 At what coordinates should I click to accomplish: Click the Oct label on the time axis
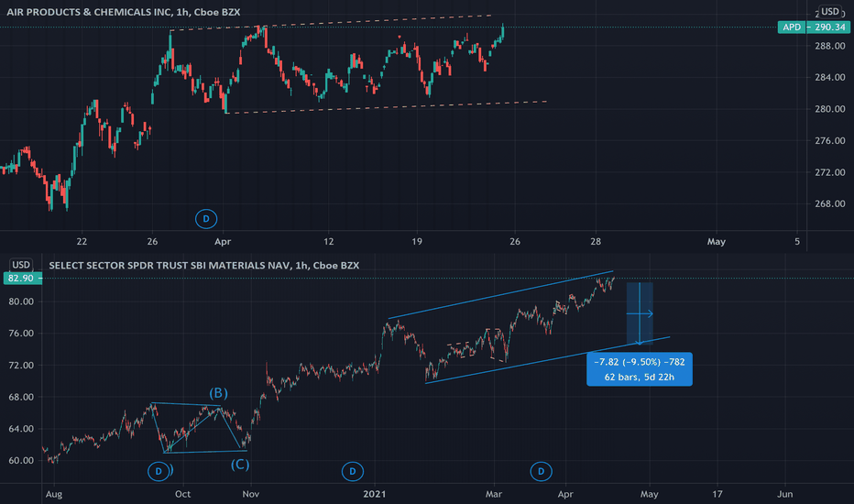[x=182, y=494]
